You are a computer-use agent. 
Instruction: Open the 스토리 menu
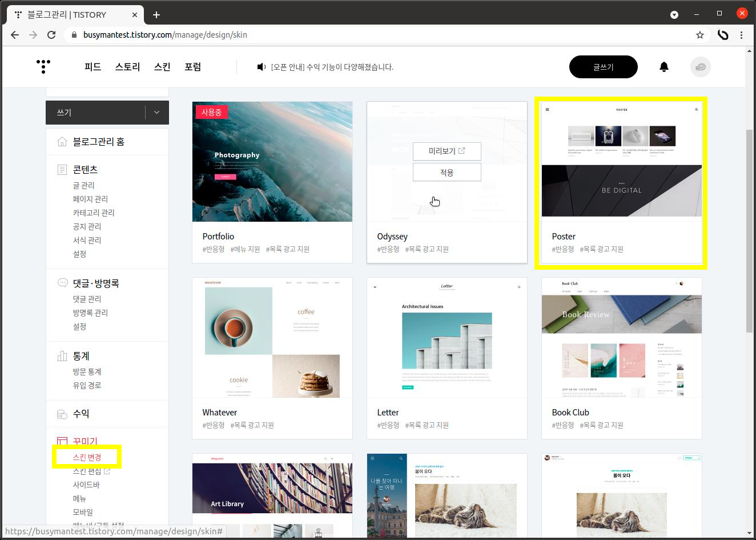(127, 67)
